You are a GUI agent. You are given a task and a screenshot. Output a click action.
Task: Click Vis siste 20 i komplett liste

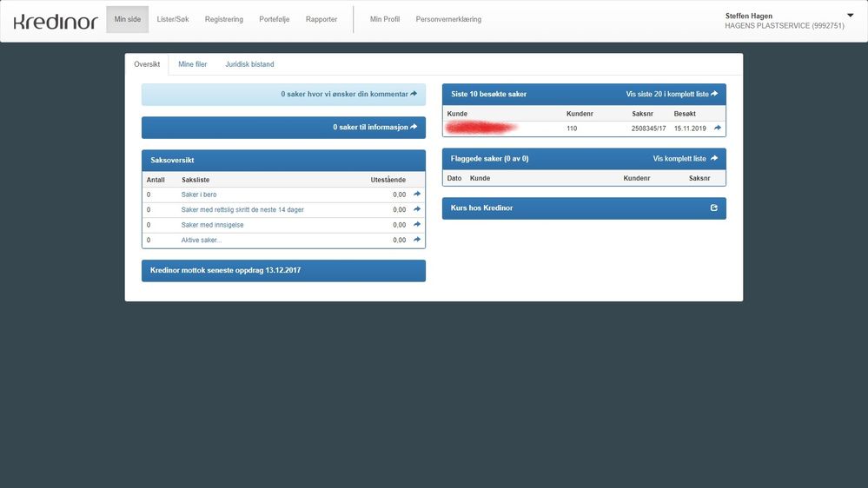click(672, 94)
